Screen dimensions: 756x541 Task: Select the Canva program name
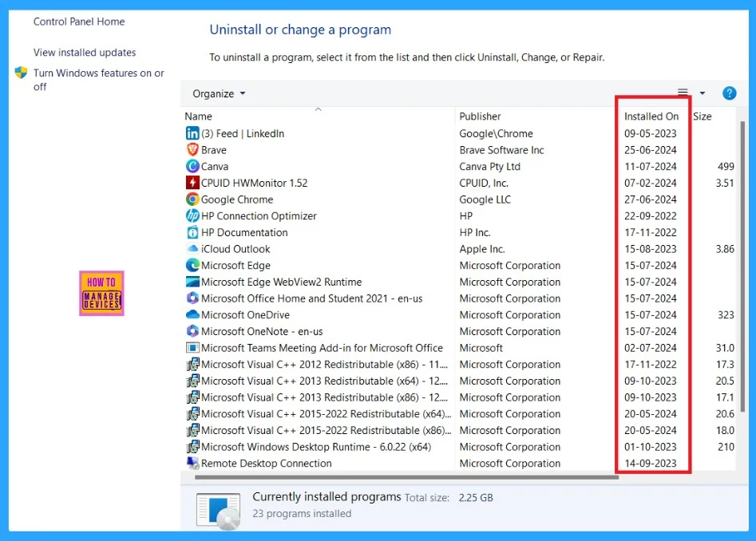(x=215, y=166)
